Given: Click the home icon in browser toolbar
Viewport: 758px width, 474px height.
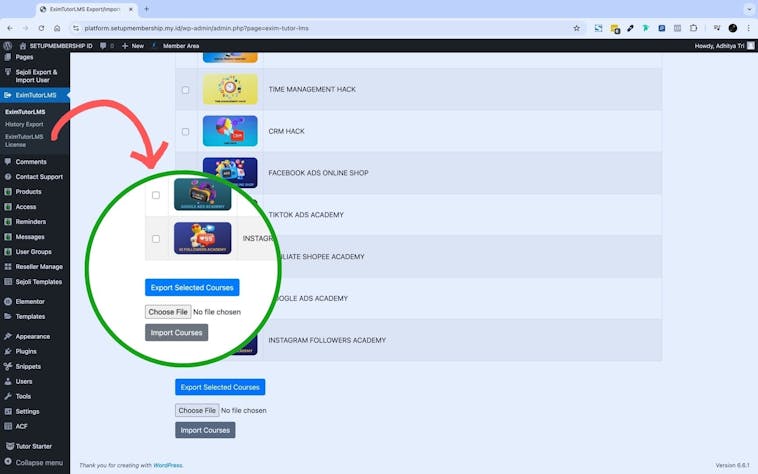Looking at the screenshot, I should tap(57, 28).
